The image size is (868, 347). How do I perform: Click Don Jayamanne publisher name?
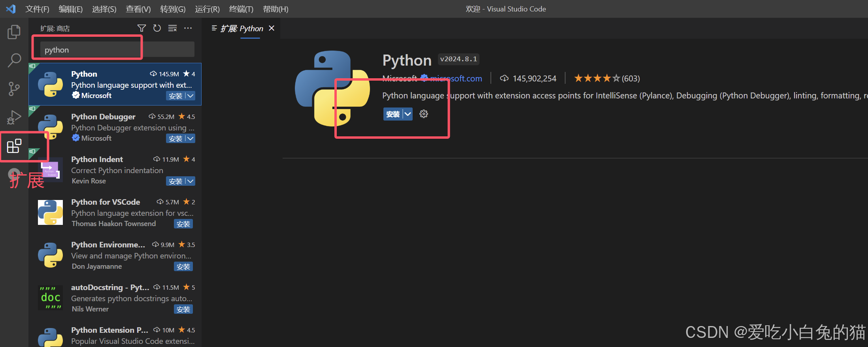(97, 266)
